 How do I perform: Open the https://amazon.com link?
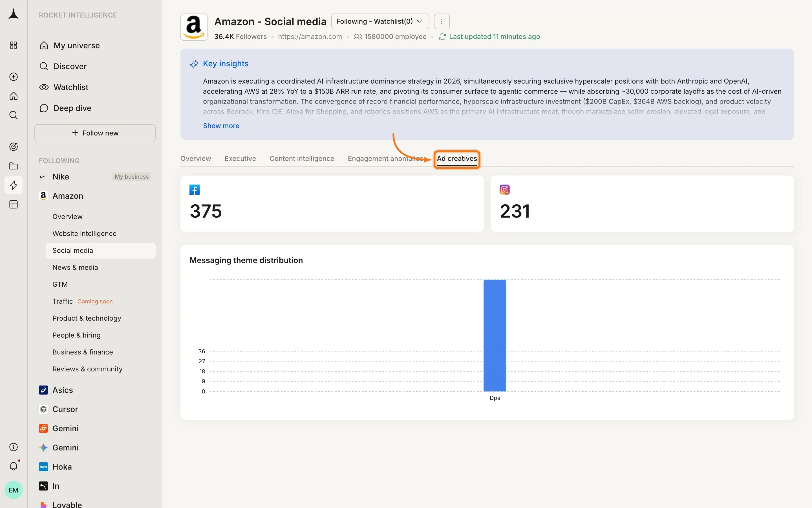pos(310,37)
